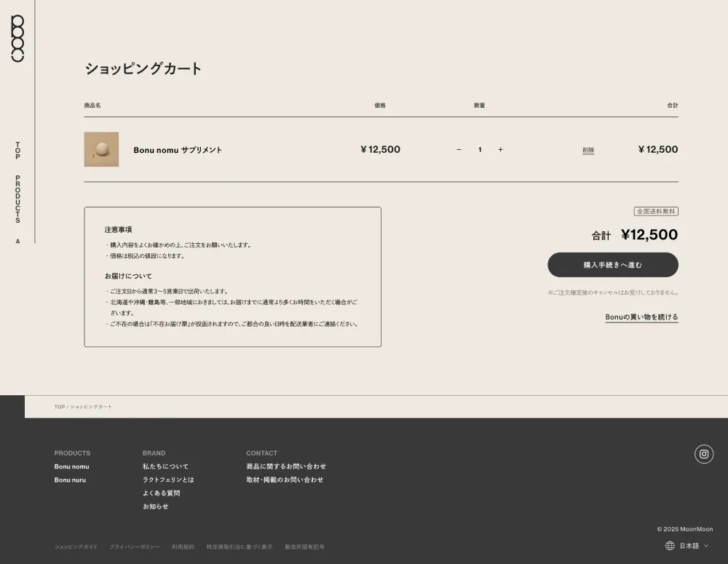This screenshot has width=728, height=564.
Task: Go to 私たちについて in the footer
Action: coord(165,466)
